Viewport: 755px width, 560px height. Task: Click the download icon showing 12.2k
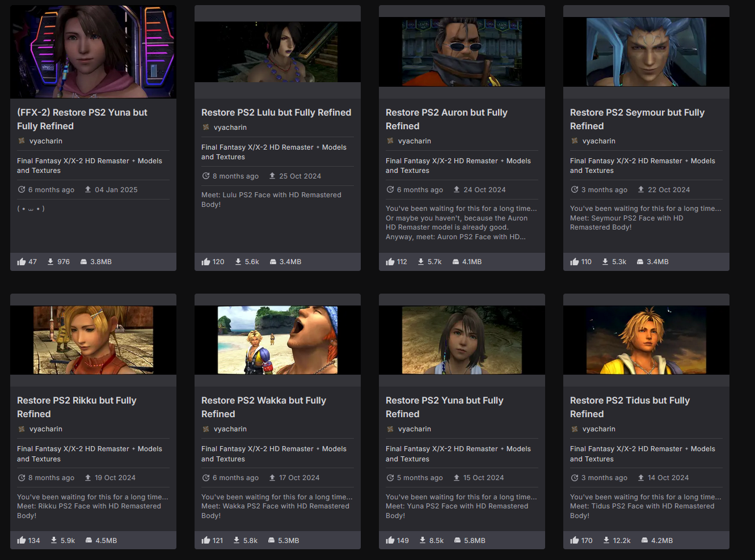606,541
